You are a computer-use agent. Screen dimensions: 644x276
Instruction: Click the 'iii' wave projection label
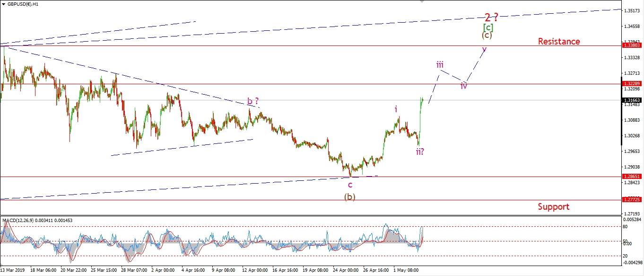click(440, 65)
